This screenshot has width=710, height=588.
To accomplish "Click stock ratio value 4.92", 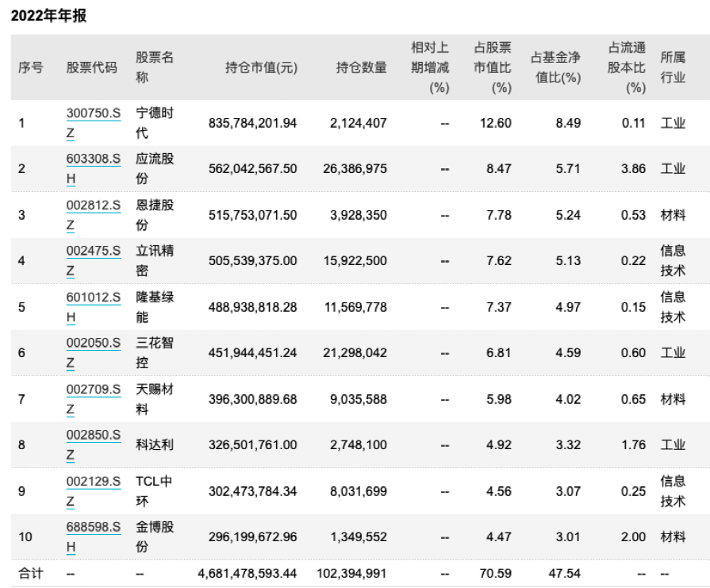I will pyautogui.click(x=499, y=445).
